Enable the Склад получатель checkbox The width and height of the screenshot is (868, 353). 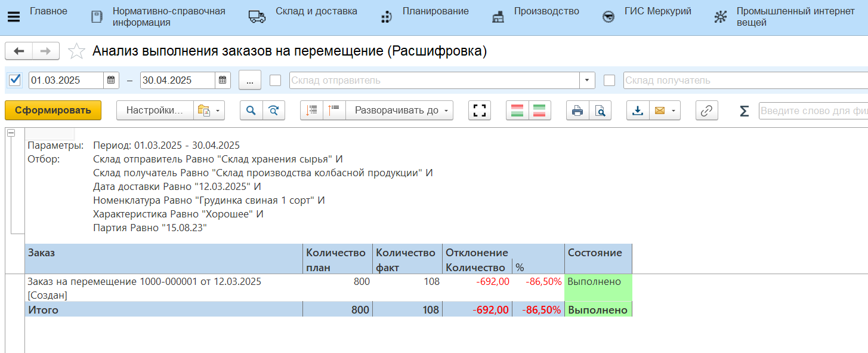609,80
